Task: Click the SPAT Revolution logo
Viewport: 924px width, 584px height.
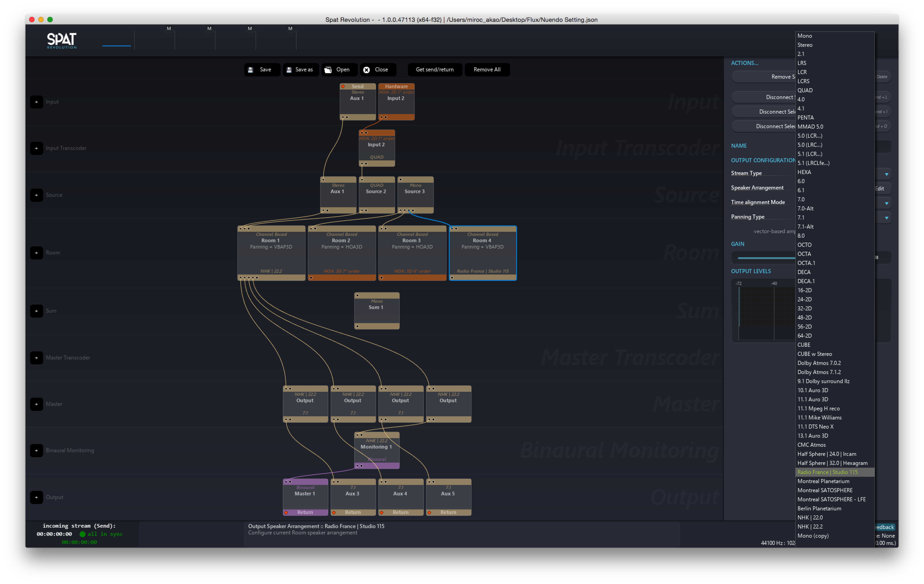Action: [62, 41]
